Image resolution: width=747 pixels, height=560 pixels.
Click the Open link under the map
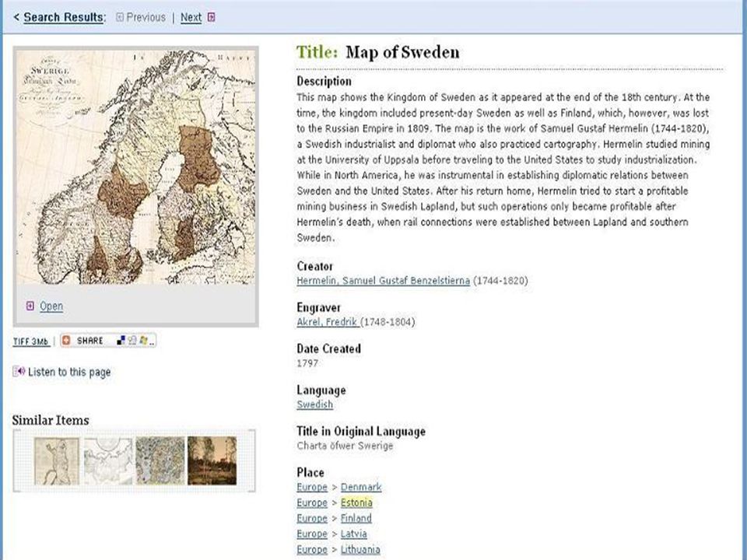[x=51, y=306]
